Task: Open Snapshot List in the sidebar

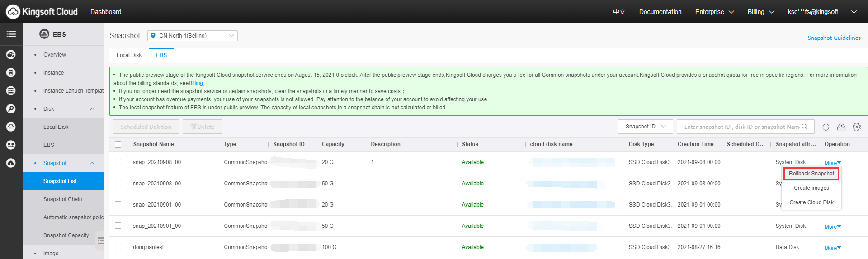Action: (x=63, y=181)
